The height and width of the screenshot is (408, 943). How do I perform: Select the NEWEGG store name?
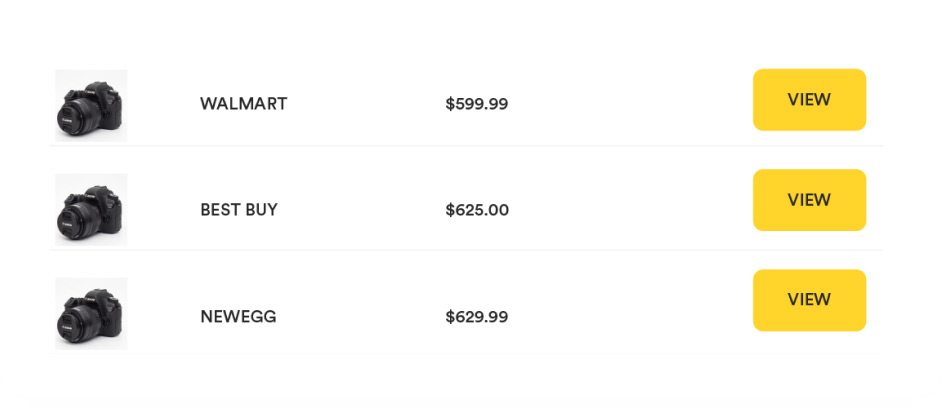pos(238,317)
